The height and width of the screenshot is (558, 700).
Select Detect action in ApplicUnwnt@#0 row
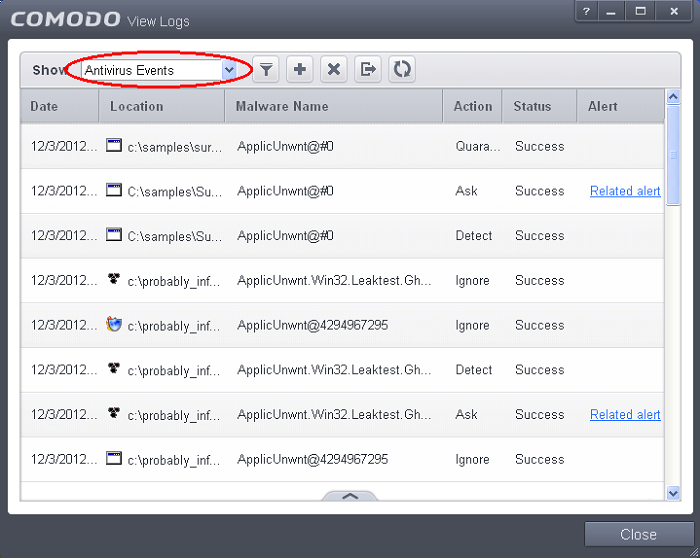click(x=474, y=236)
